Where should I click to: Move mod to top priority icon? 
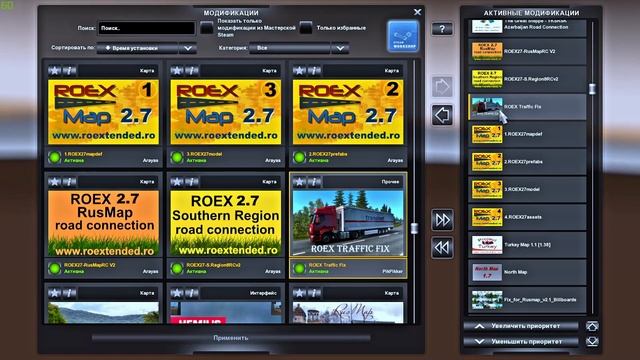tap(592, 326)
